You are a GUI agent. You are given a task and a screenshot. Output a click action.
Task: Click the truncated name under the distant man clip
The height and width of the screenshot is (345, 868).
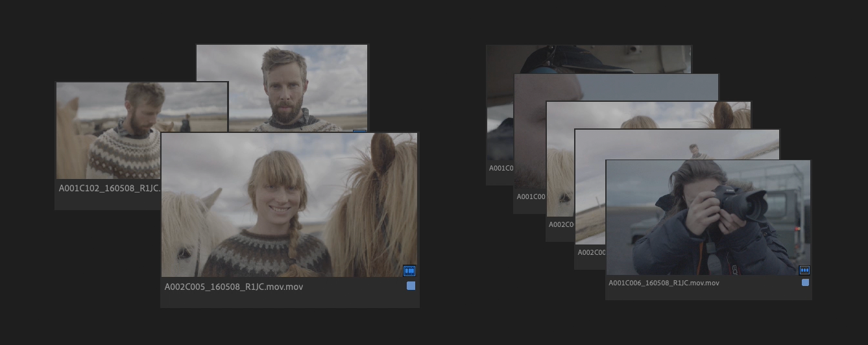point(591,252)
